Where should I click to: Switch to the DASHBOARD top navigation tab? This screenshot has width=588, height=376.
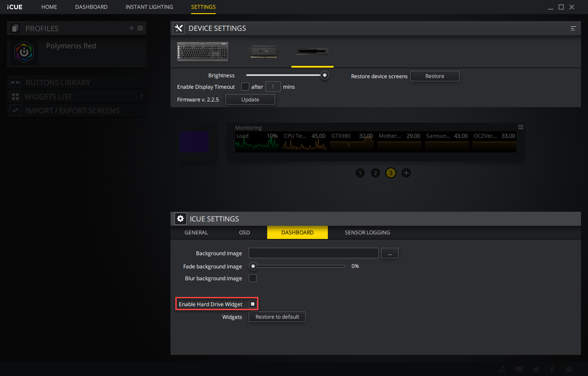[x=91, y=7]
